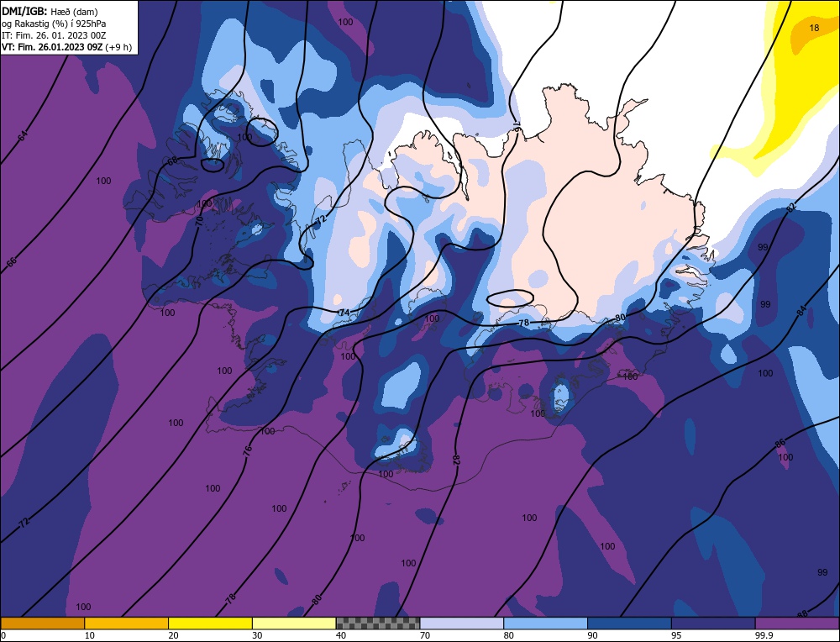This screenshot has width=840, height=642.
Task: Click the lavender 70–80 legend swatch
Action: 462,623
